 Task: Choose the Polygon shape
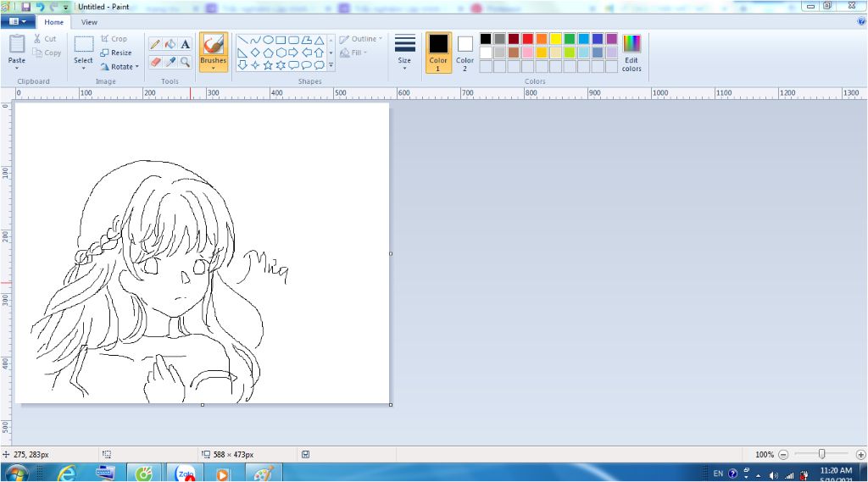[306, 40]
